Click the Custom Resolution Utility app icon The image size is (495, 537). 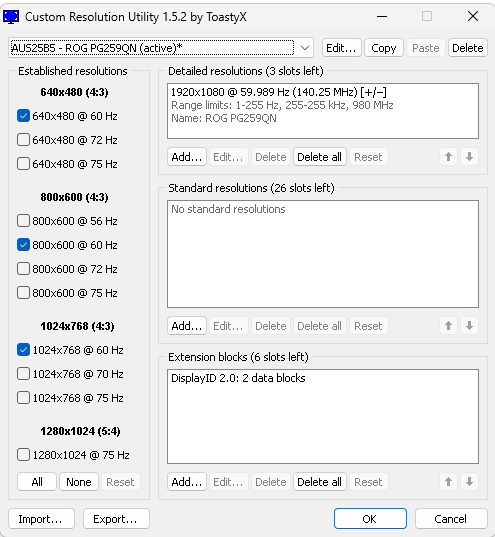point(11,16)
